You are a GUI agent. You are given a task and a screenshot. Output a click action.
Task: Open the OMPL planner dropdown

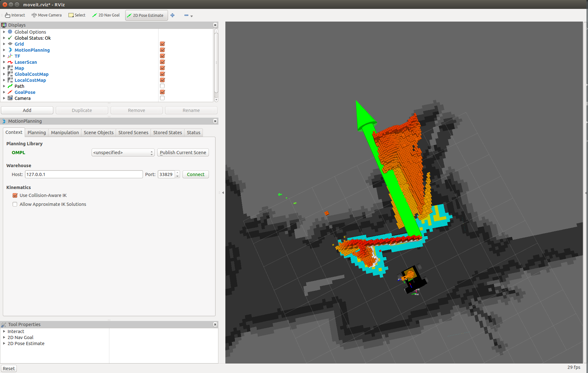(123, 153)
